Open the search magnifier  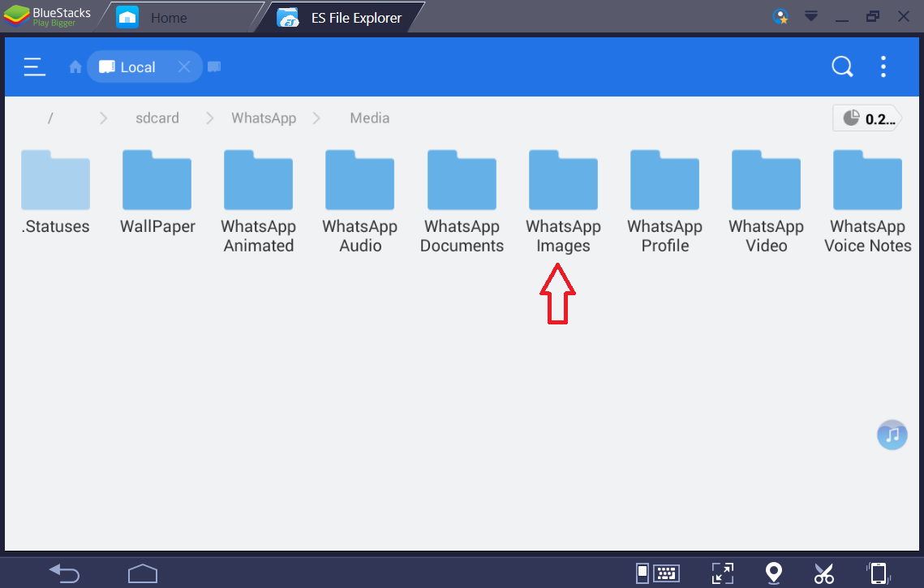pos(842,67)
